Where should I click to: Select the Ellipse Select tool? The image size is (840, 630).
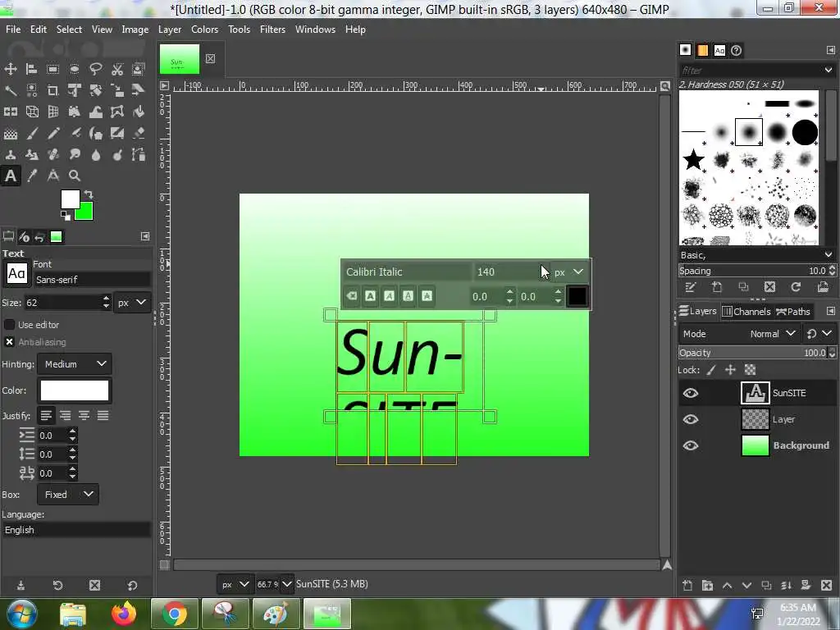click(75, 69)
